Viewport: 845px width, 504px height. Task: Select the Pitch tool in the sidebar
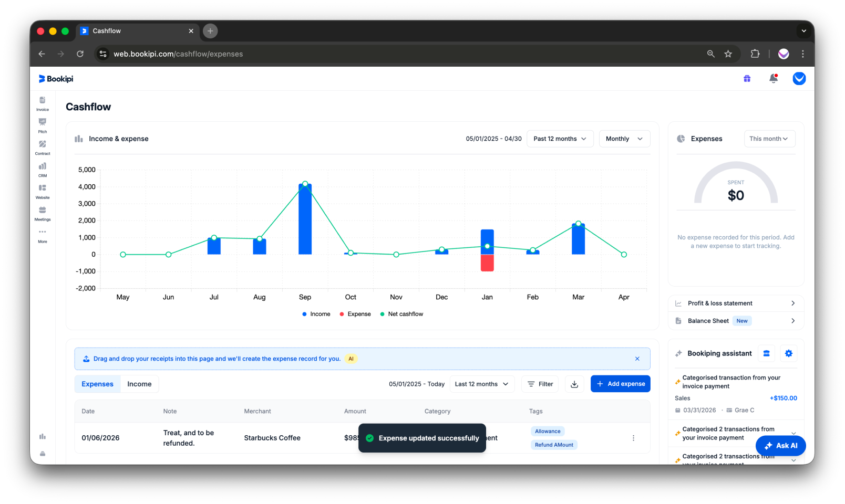(42, 125)
